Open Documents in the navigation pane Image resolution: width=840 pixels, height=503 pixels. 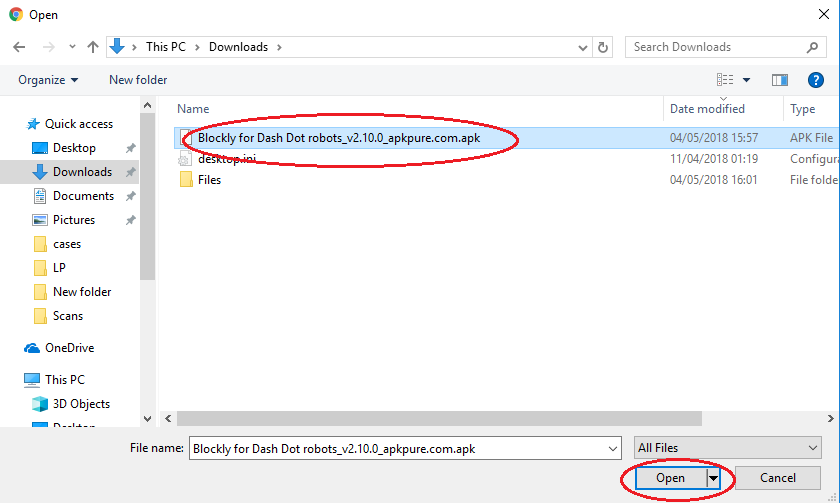pyautogui.click(x=83, y=196)
